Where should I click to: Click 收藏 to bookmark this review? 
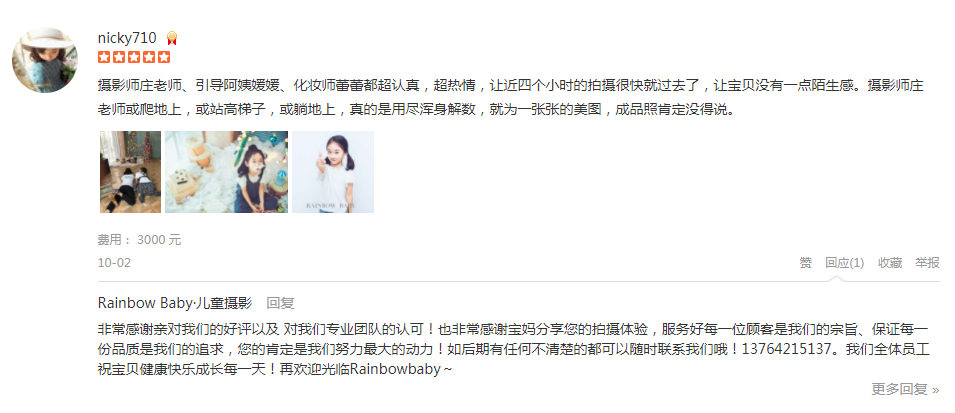890,263
